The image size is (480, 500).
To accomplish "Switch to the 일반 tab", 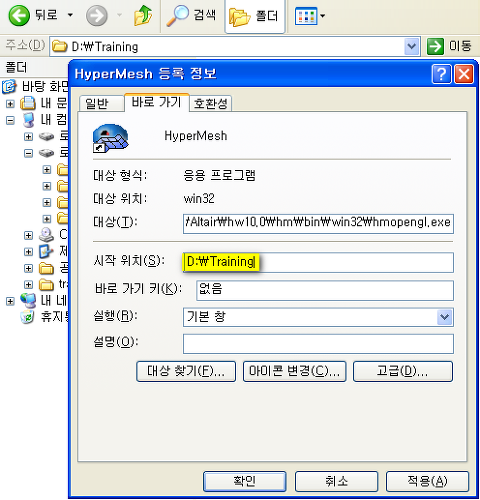I will coord(101,103).
